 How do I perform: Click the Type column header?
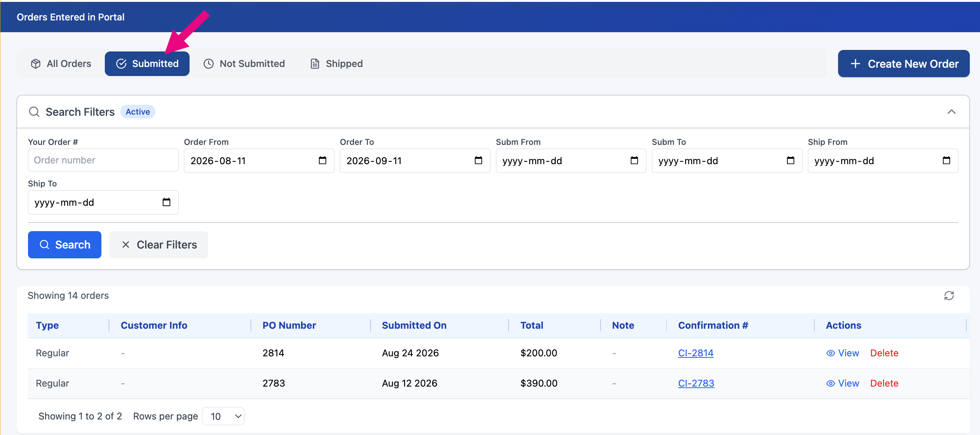[x=47, y=325]
